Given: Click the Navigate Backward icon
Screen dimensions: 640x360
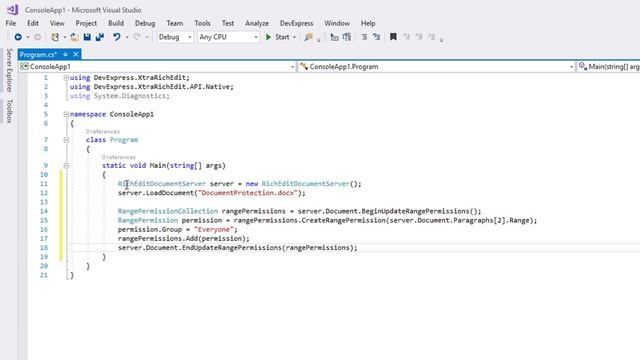Looking at the screenshot, I should tap(18, 37).
